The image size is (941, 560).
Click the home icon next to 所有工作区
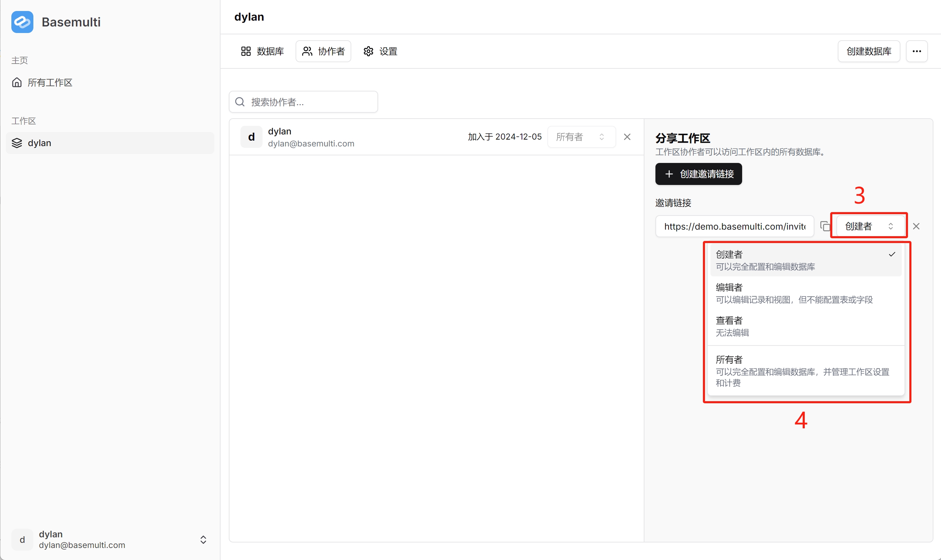[x=17, y=82]
